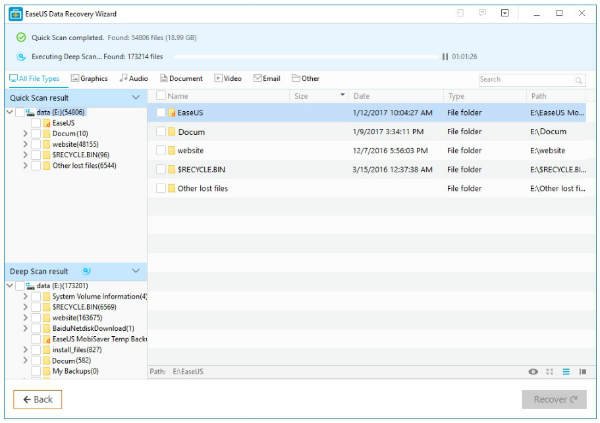Expand Other lost files(6544) tree node

point(25,166)
